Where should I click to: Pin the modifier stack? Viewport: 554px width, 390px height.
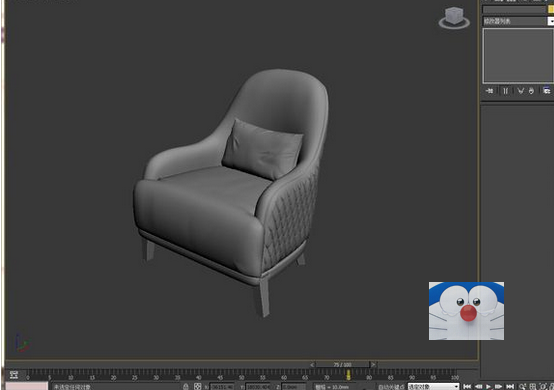pos(489,91)
